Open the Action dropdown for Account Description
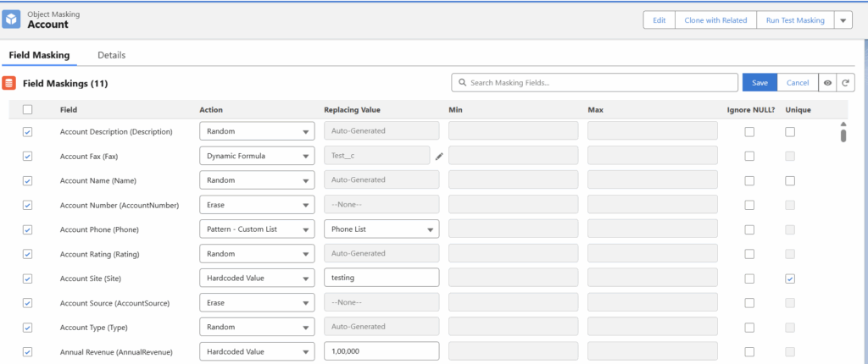 tap(257, 131)
